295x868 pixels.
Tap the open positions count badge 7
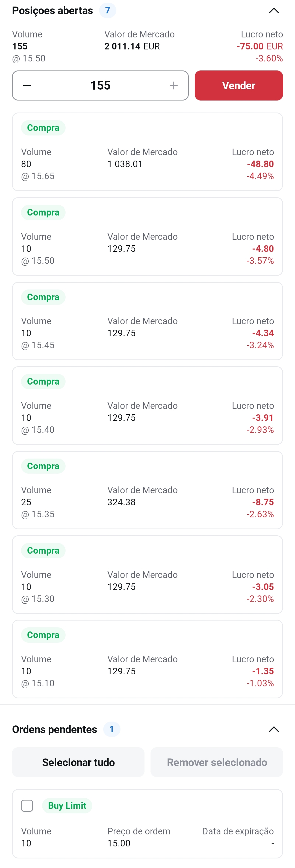[108, 10]
